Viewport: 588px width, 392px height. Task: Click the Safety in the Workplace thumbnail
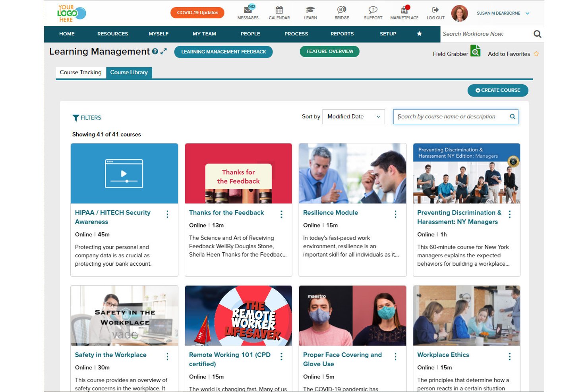coord(124,316)
